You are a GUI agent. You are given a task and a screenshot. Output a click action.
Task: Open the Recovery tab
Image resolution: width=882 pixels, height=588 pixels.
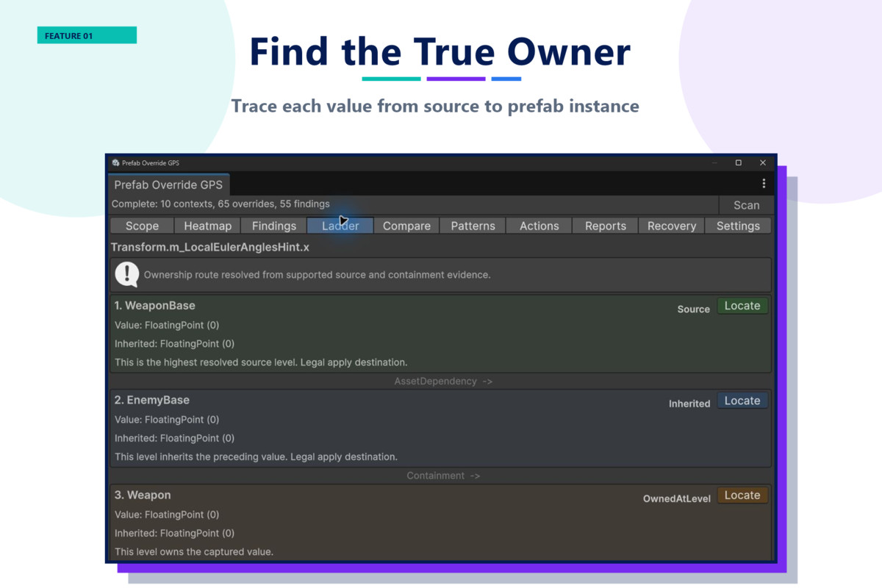671,226
